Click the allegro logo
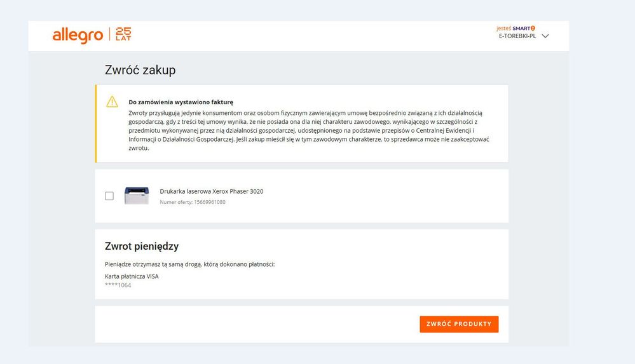635x364 pixels. coord(78,36)
